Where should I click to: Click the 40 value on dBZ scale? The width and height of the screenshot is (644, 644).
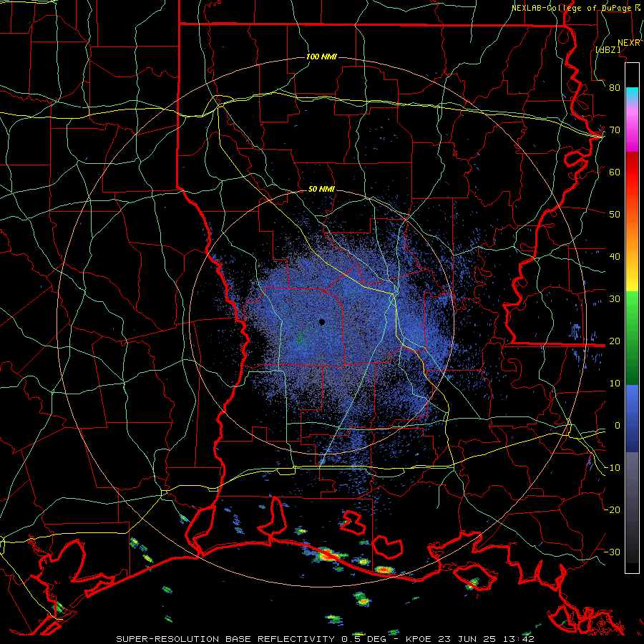[615, 257]
